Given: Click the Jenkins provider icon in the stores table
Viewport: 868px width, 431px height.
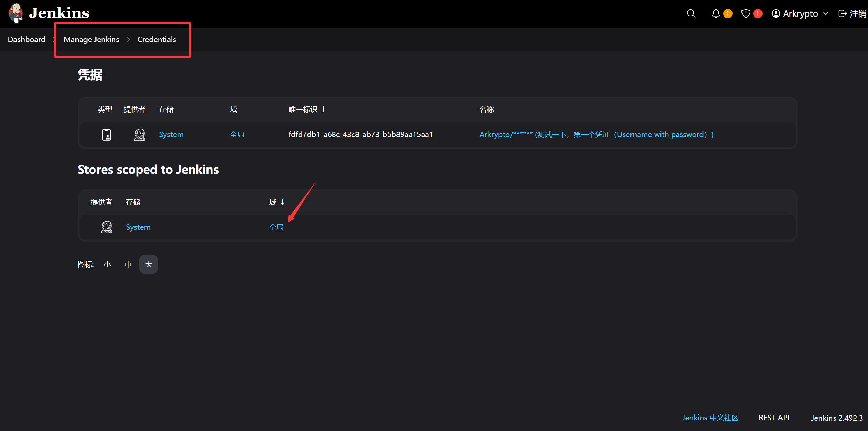Looking at the screenshot, I should (107, 227).
